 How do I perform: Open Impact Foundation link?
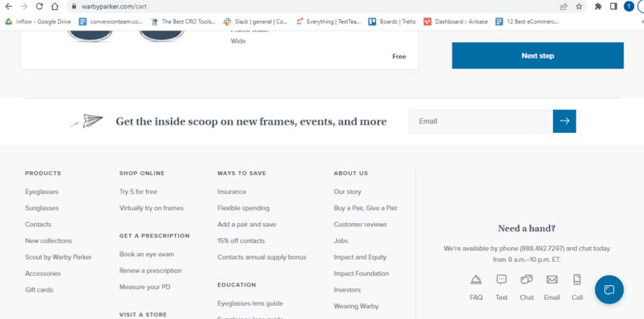point(362,274)
